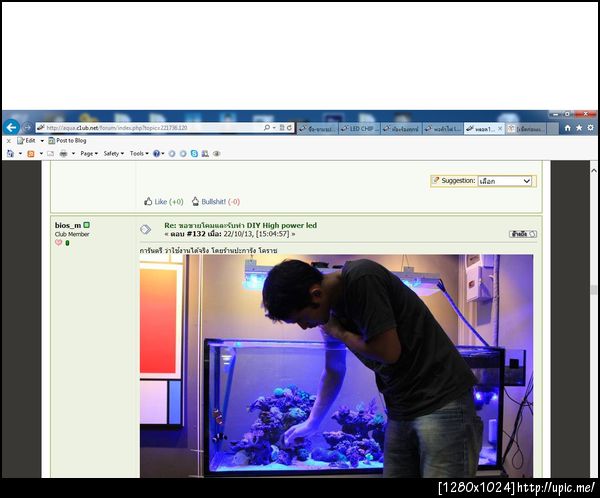Screen dimensions: 600x498
Task: Switch to the third browser tab
Action: tap(401, 129)
